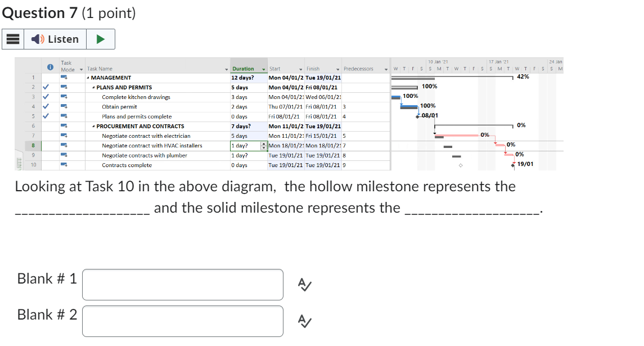Image resolution: width=644 pixels, height=346 pixels.
Task: Click the checkmark for Plans and permits complete
Action: (x=46, y=115)
